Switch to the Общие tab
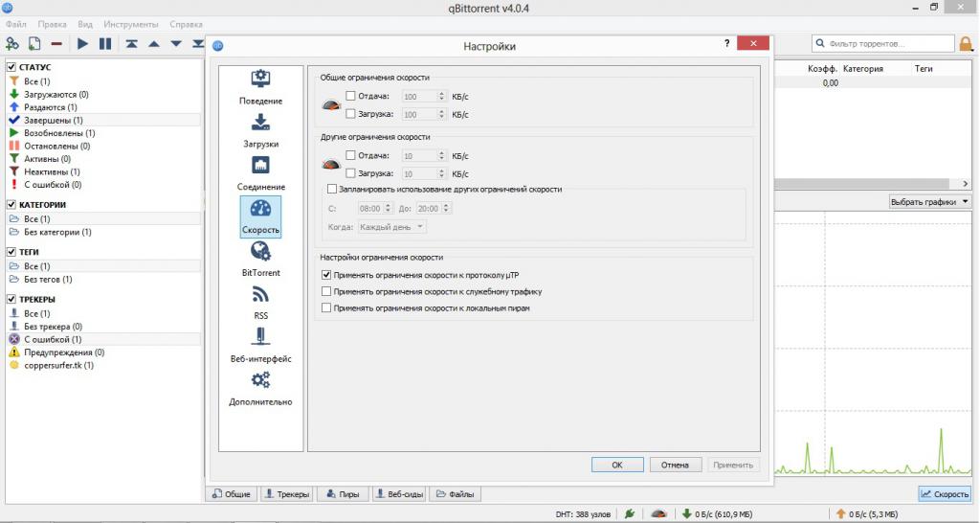Viewport: 980px width, 523px height. pyautogui.click(x=232, y=494)
